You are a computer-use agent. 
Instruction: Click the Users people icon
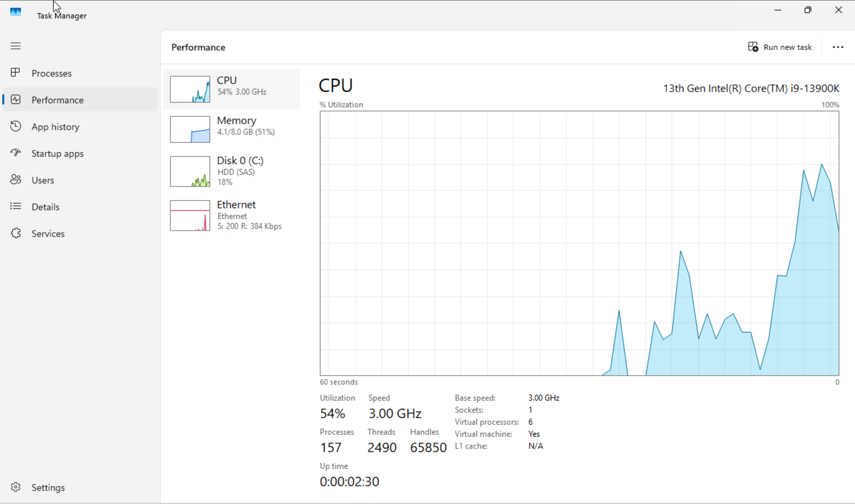(x=16, y=180)
